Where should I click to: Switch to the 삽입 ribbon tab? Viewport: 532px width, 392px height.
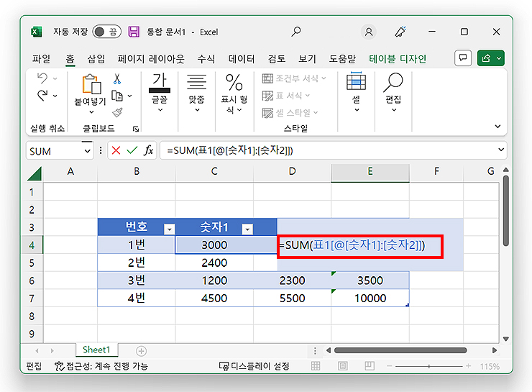96,59
